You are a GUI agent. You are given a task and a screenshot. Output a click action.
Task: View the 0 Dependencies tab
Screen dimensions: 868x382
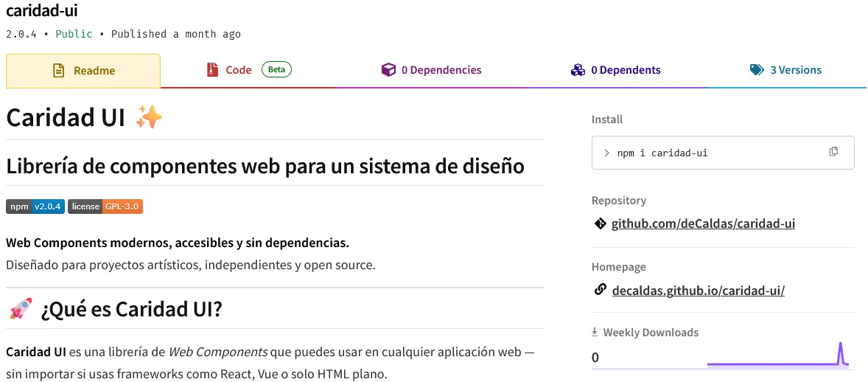441,70
